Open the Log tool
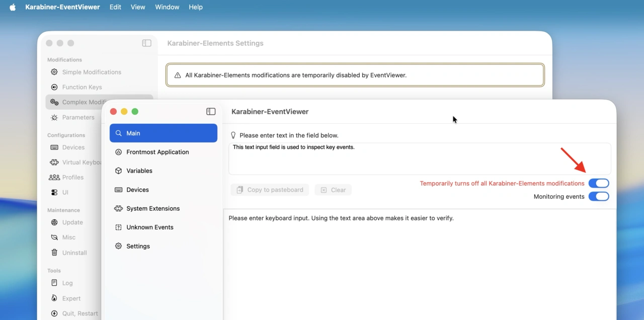644x320 pixels. (67, 283)
